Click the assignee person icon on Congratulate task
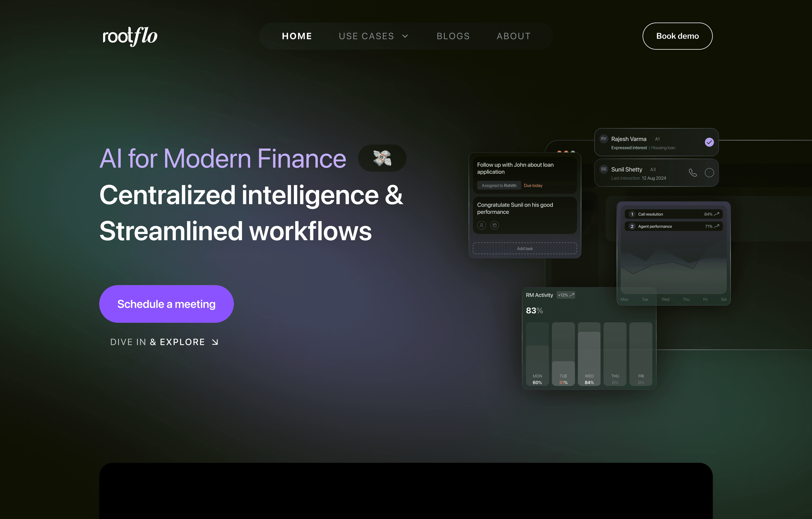 pos(482,225)
